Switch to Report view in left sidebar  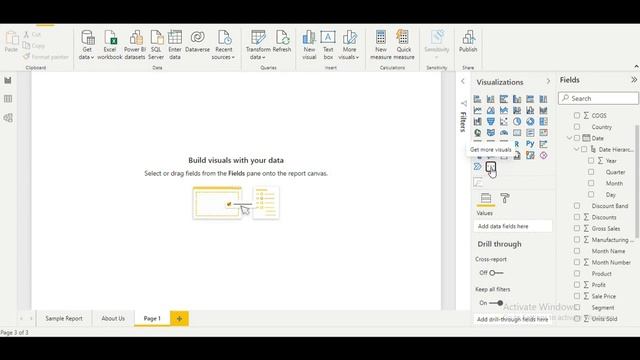point(8,80)
